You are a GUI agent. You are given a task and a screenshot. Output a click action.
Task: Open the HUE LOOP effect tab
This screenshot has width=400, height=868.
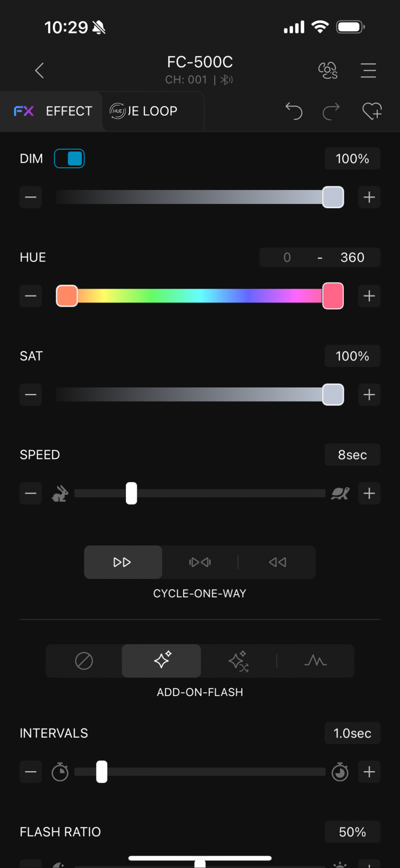tap(144, 111)
